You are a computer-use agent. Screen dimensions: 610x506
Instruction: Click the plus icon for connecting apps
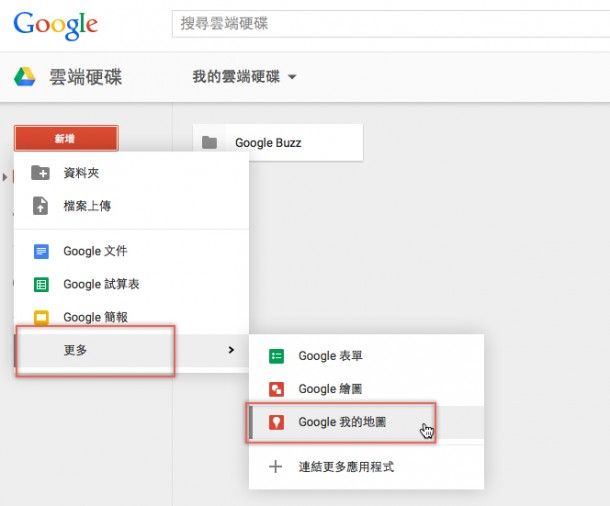pyautogui.click(x=277, y=467)
